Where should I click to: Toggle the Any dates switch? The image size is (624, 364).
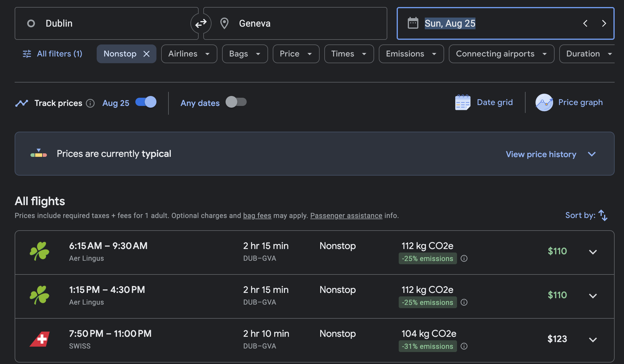tap(236, 102)
